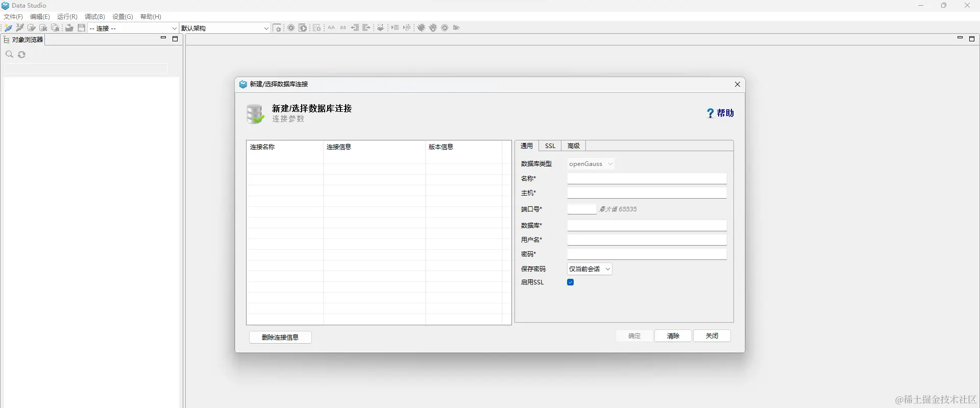Click the right-arrow lines toolbar icon after aa

366,28
